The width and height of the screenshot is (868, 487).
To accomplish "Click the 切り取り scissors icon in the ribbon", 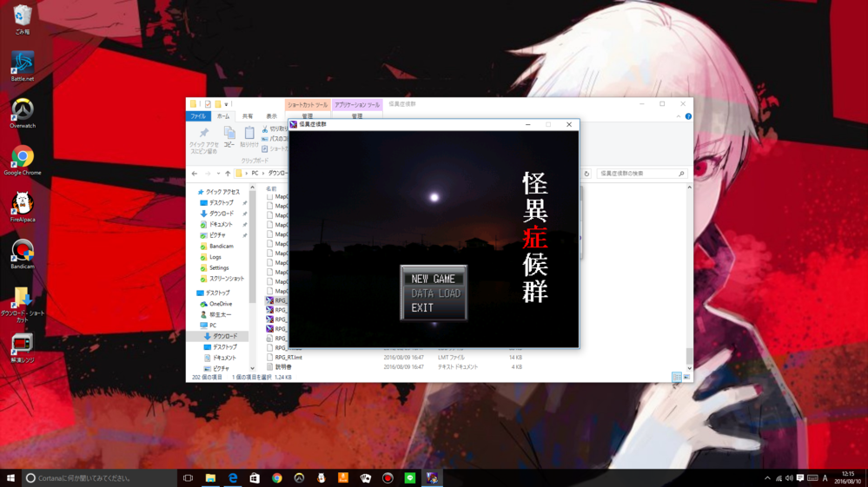I will [265, 128].
